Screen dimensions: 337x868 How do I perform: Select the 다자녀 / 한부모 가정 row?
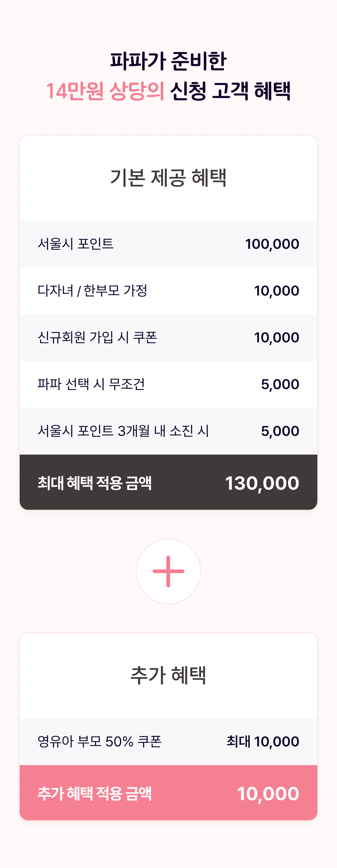(168, 291)
